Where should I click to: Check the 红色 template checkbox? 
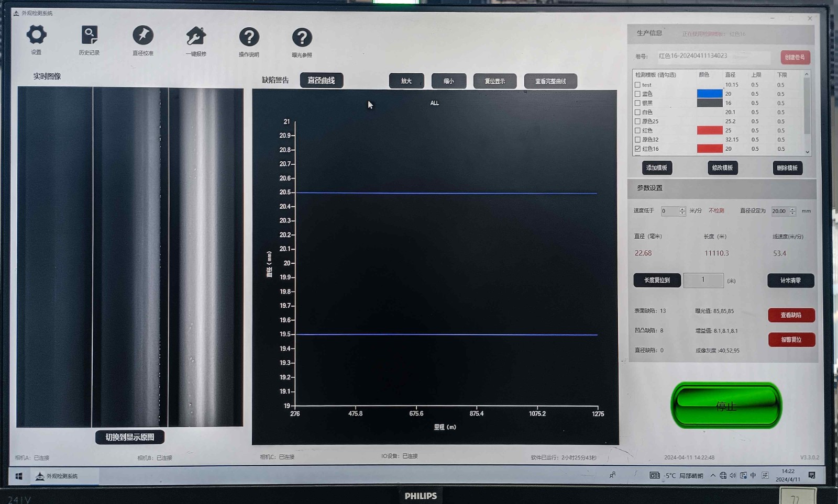pos(637,130)
